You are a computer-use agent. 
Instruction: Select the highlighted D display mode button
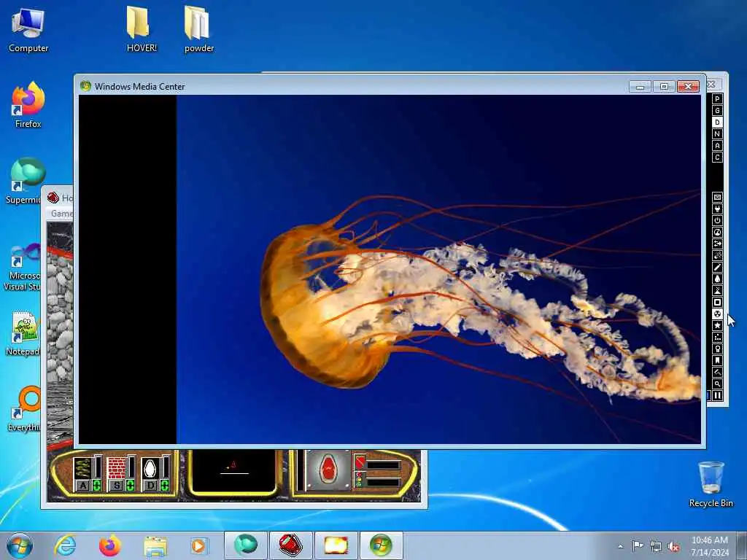coord(717,122)
